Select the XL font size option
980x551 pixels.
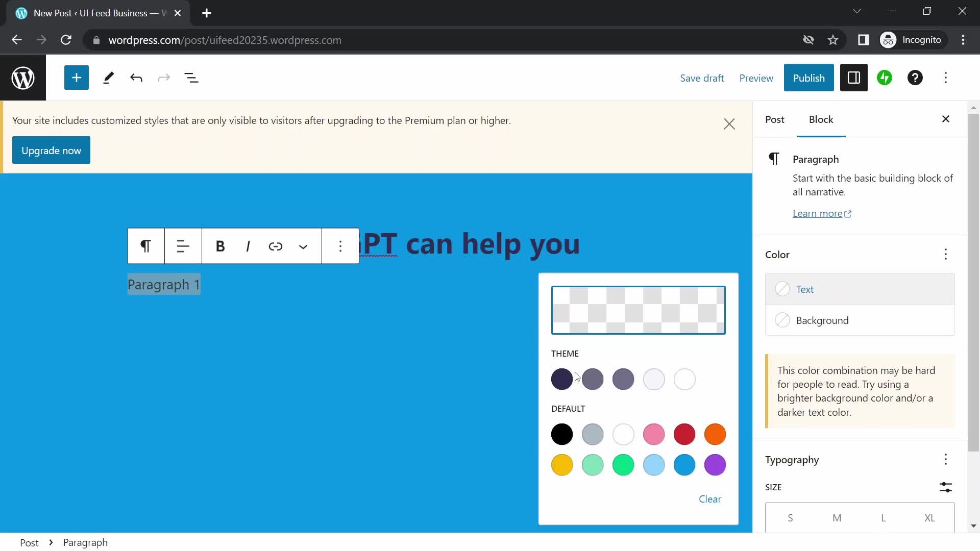tap(930, 518)
